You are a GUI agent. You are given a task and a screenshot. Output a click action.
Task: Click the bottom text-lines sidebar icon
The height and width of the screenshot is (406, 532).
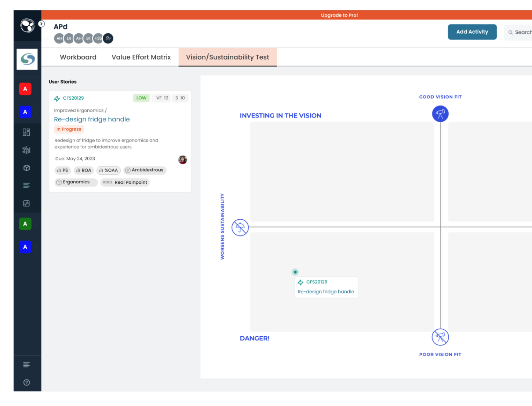click(x=26, y=365)
